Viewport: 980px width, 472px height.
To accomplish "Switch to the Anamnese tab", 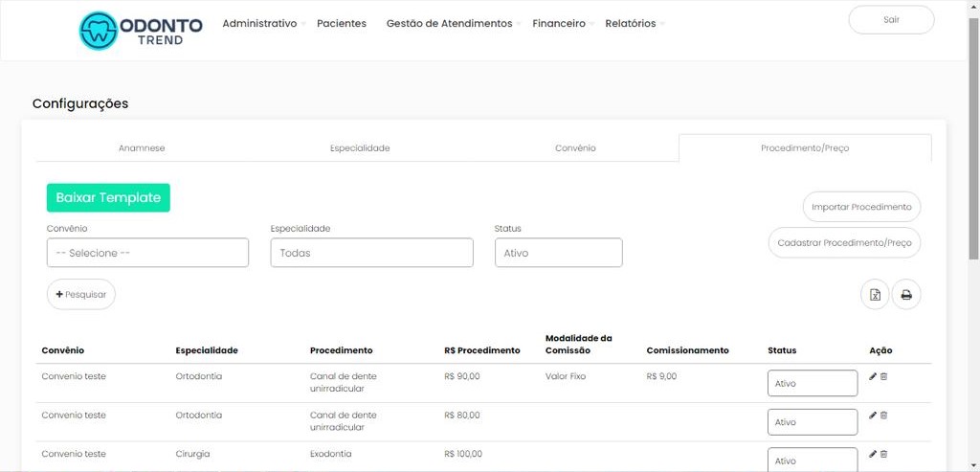I will point(142,148).
